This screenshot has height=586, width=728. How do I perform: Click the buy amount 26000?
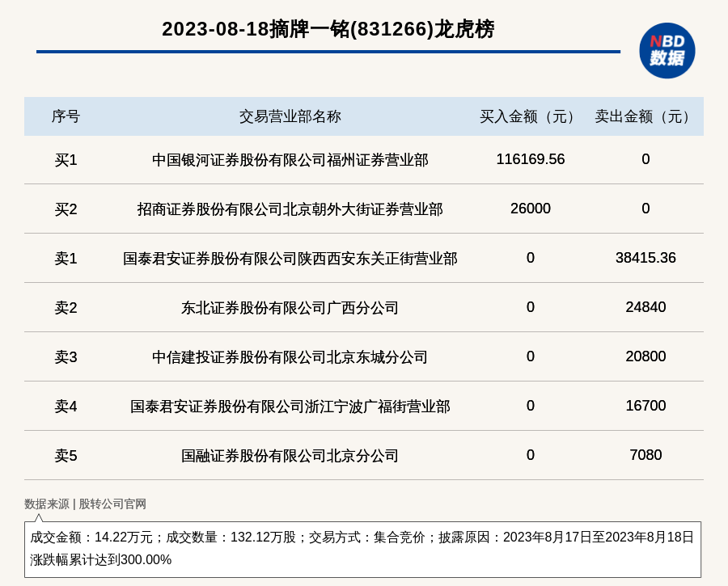click(x=530, y=209)
